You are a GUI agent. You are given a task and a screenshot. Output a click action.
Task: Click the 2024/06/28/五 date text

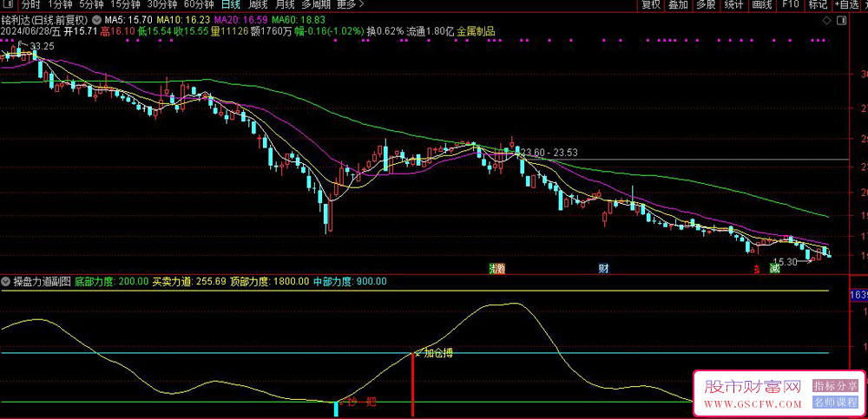[31, 31]
